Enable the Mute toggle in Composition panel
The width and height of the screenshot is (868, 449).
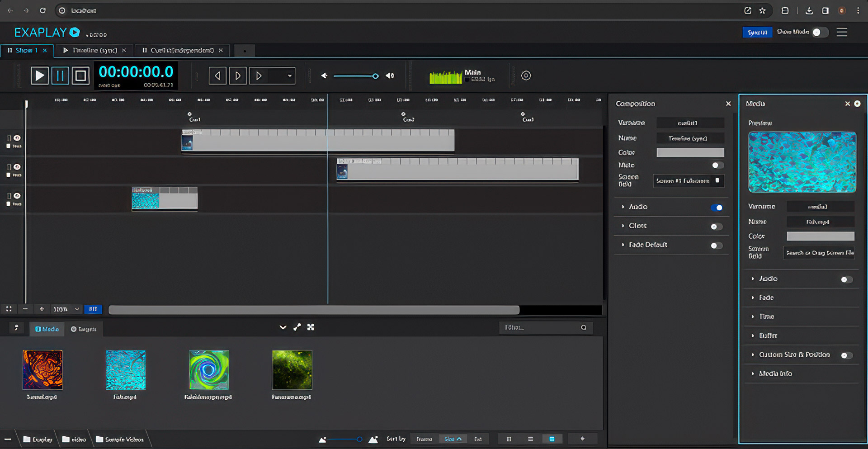click(717, 165)
